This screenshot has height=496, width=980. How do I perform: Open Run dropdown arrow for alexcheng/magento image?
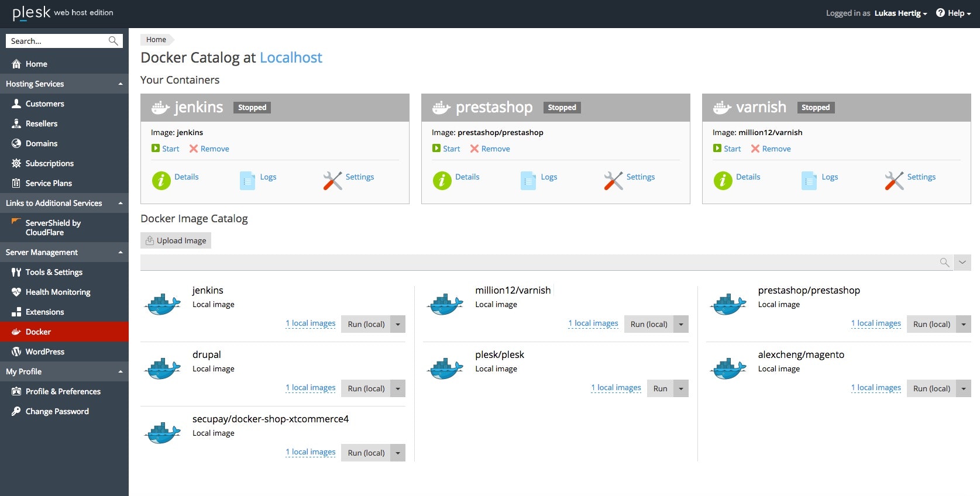[x=964, y=388]
